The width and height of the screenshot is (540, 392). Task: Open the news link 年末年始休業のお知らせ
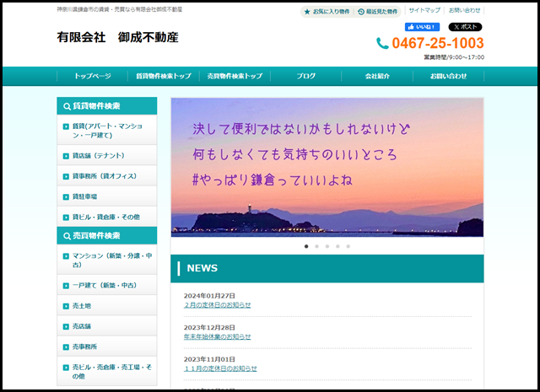tap(218, 337)
